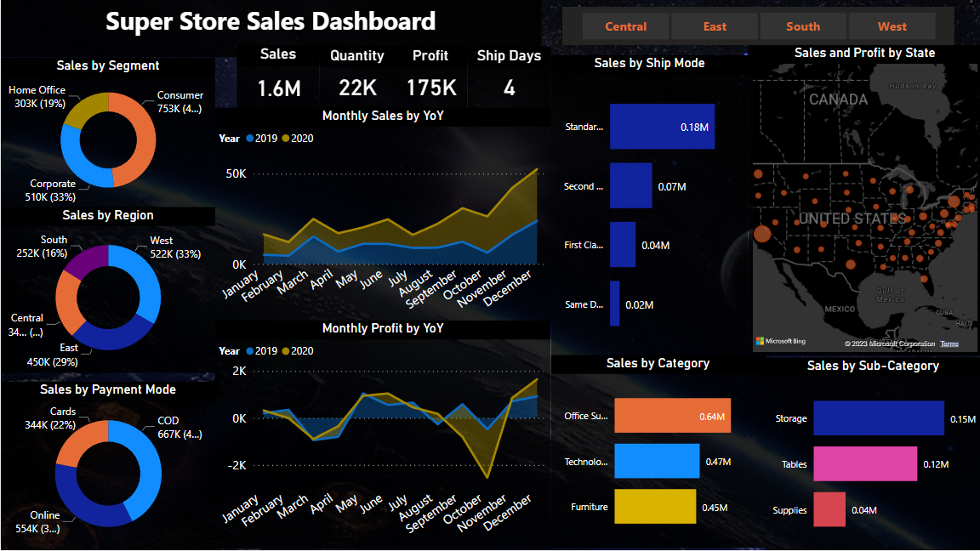Click the Tables bar in Sales by Sub-Category

(864, 463)
